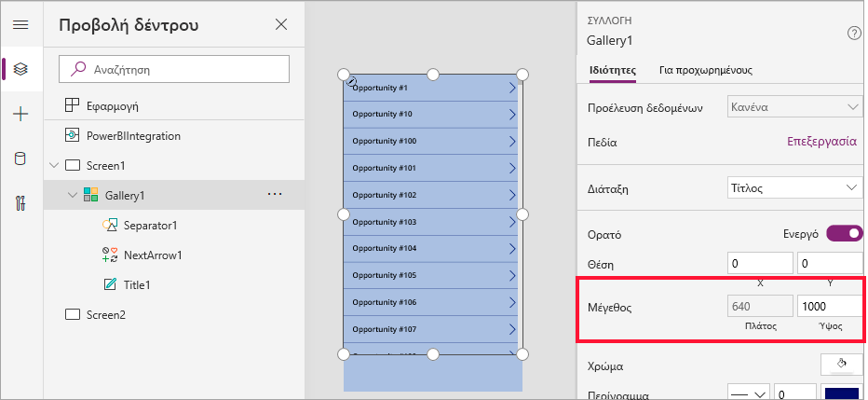The width and height of the screenshot is (868, 400).
Task: Select the Opportunity #105 title text
Action: coord(385,275)
